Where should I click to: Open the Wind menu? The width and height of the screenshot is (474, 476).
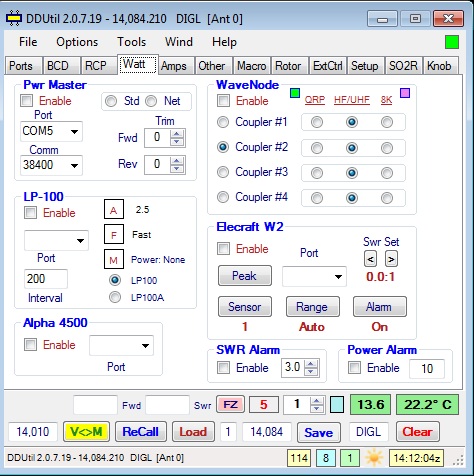pyautogui.click(x=179, y=42)
